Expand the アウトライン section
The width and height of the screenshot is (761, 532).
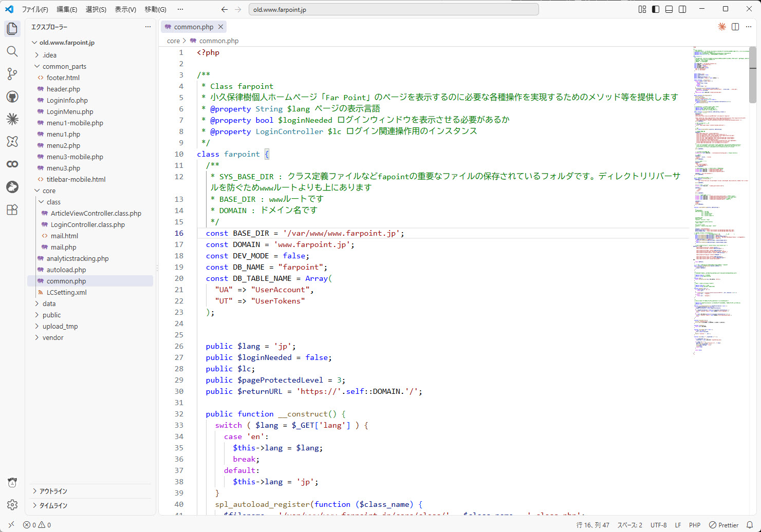[90, 491]
